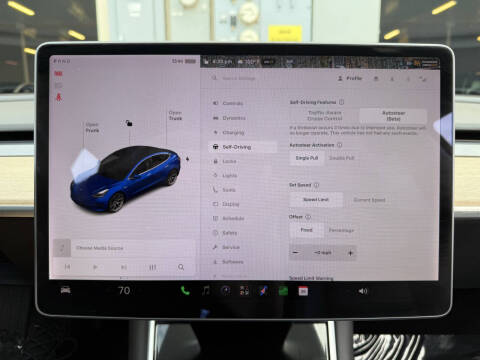Screen dimensions: 480x360
Task: Show info for Offset
Action: (x=308, y=217)
